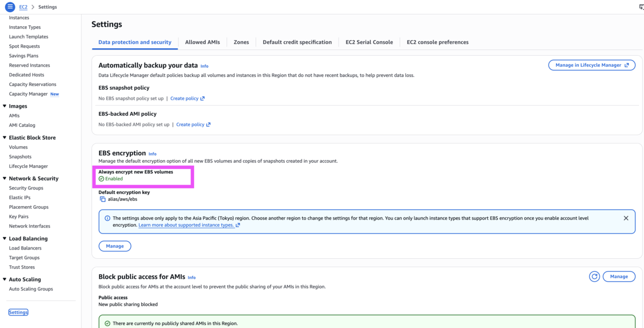Open the Zones tab
Screen dimensions: 644x328
pos(241,42)
